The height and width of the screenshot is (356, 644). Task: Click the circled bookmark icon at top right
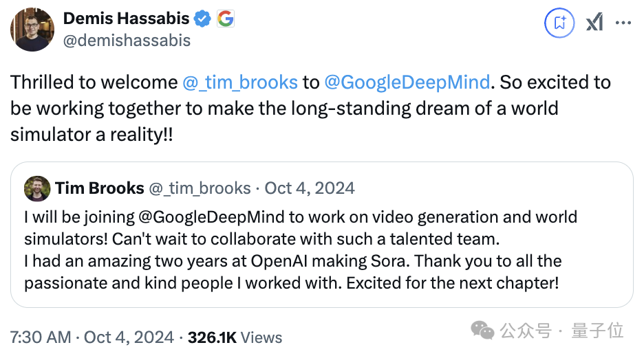[559, 23]
